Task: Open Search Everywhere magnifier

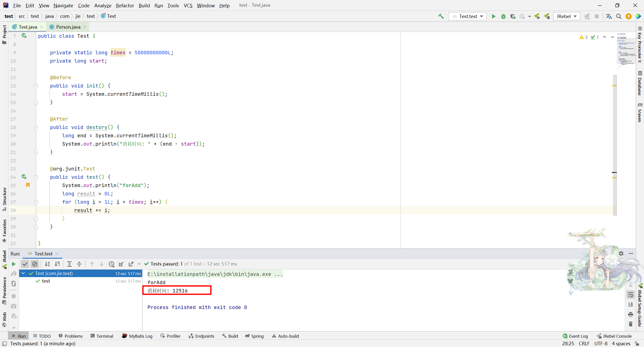Action: point(619,16)
